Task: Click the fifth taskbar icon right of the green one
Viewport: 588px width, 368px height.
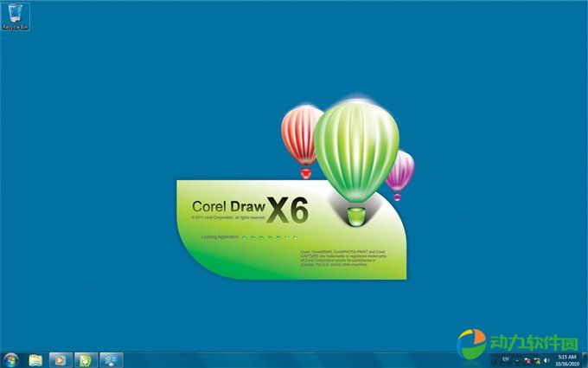Action: point(111,359)
